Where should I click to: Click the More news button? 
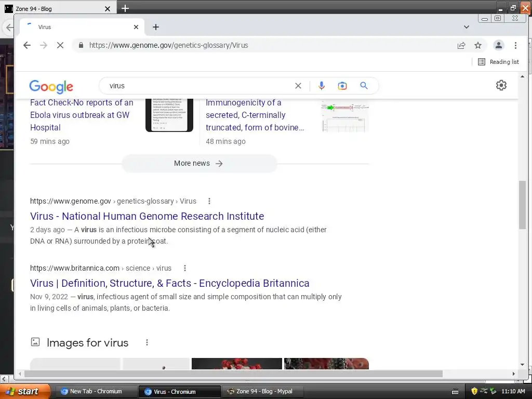pos(199,164)
